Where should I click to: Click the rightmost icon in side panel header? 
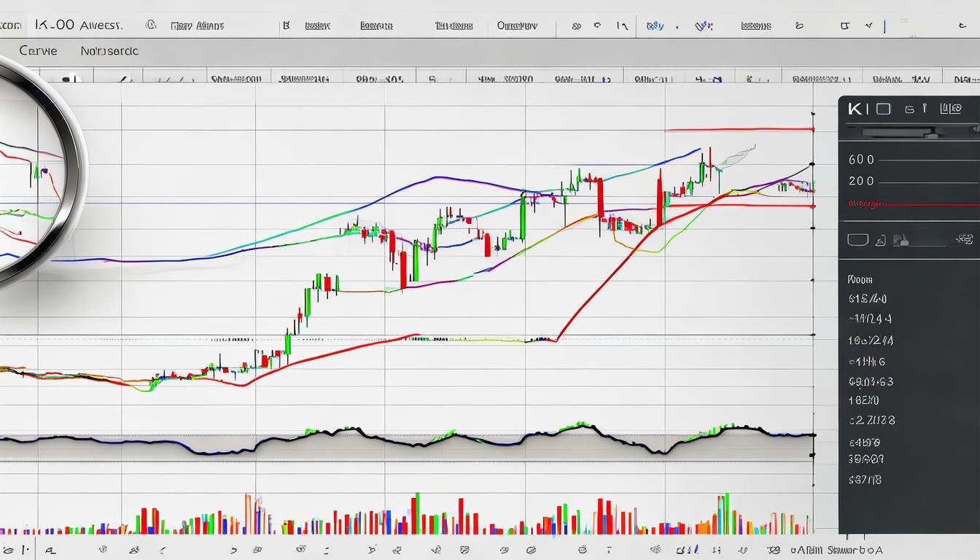pyautogui.click(x=950, y=109)
